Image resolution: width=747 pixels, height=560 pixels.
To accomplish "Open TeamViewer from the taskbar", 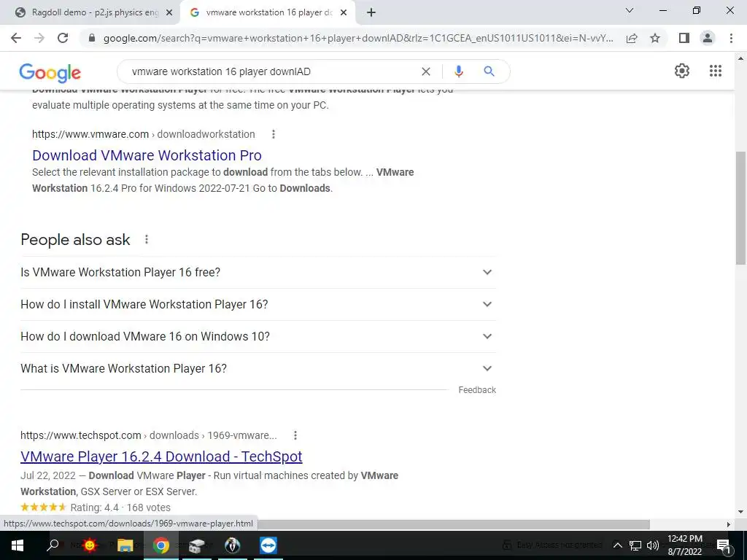I will click(268, 545).
